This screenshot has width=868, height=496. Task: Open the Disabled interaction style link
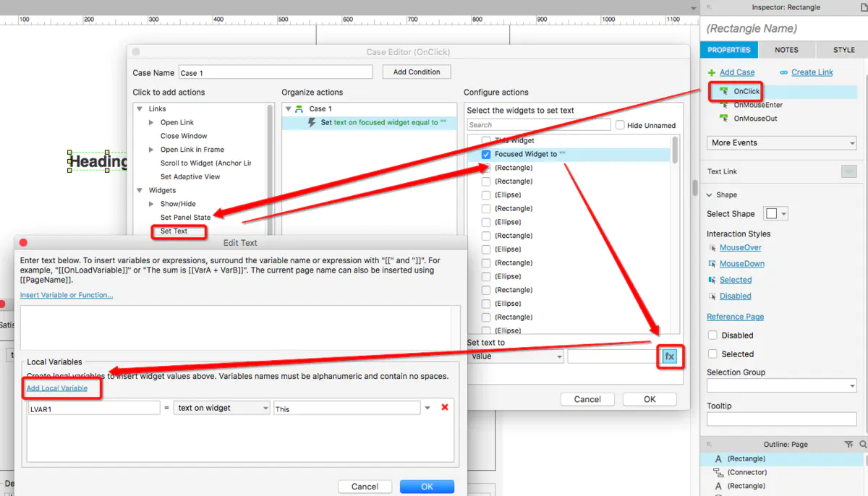[735, 296]
